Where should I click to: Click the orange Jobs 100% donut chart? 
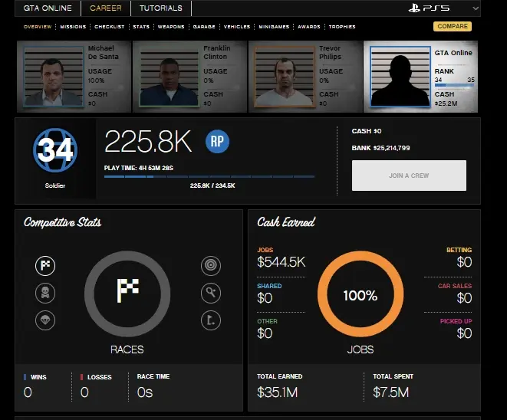(x=360, y=294)
